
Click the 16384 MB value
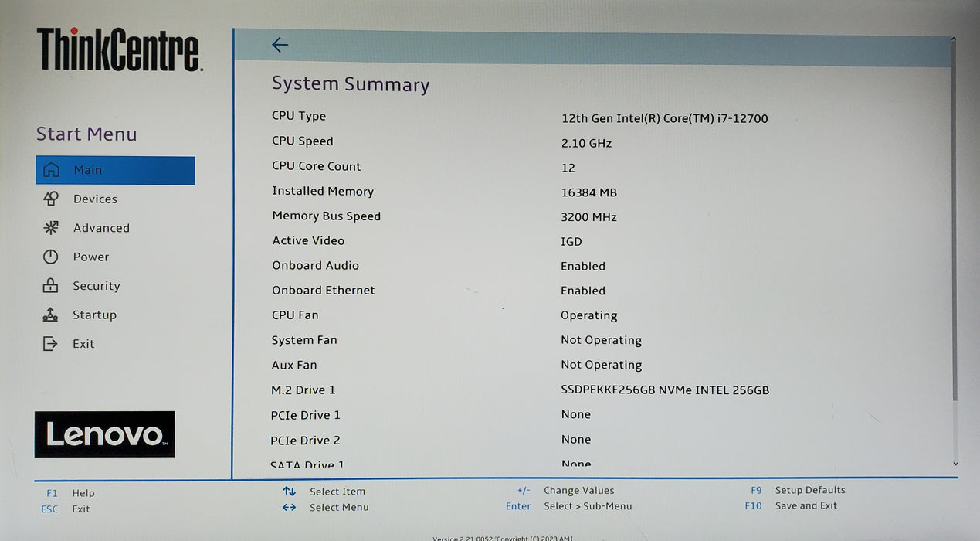[x=589, y=193]
